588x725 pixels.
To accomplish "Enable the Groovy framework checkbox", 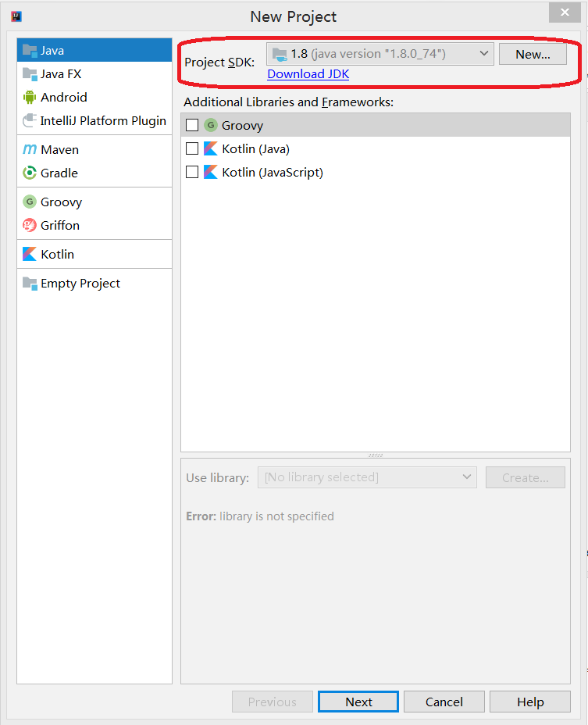I will pyautogui.click(x=192, y=125).
